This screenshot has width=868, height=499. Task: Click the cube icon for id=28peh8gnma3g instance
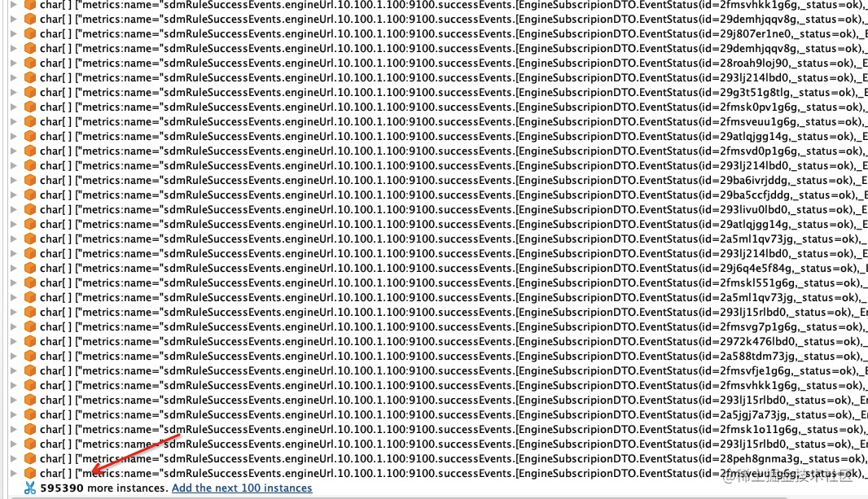30,458
